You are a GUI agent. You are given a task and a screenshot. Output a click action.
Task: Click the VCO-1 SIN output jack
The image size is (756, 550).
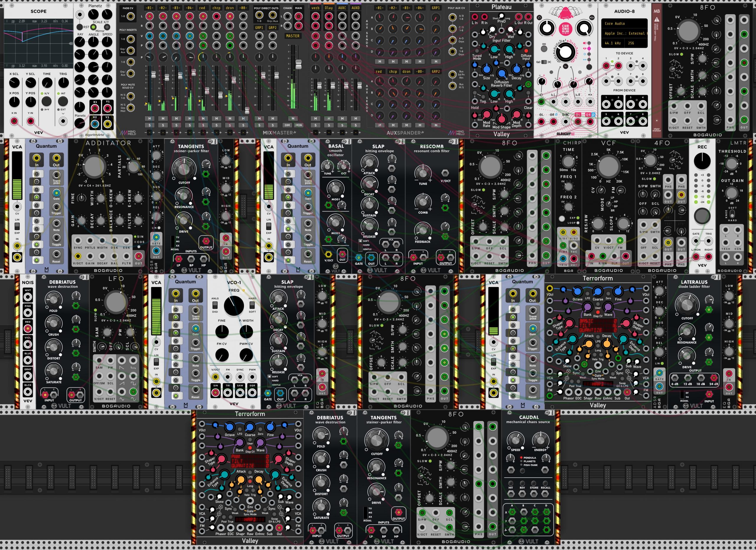click(216, 392)
